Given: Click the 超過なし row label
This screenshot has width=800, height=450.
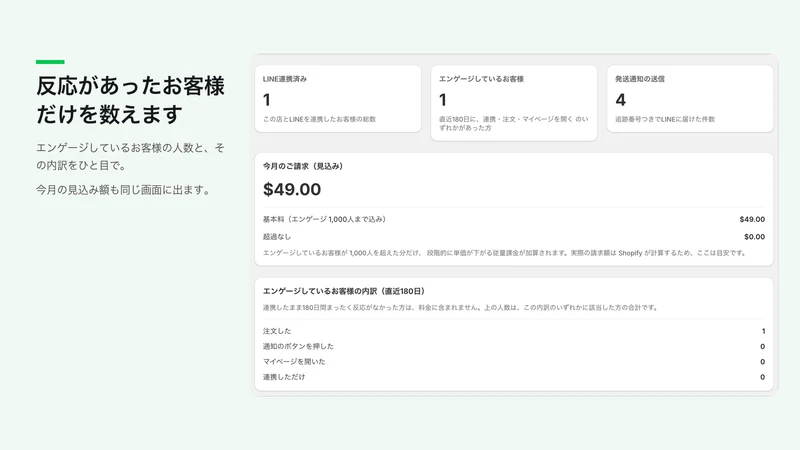Looking at the screenshot, I should [x=277, y=237].
